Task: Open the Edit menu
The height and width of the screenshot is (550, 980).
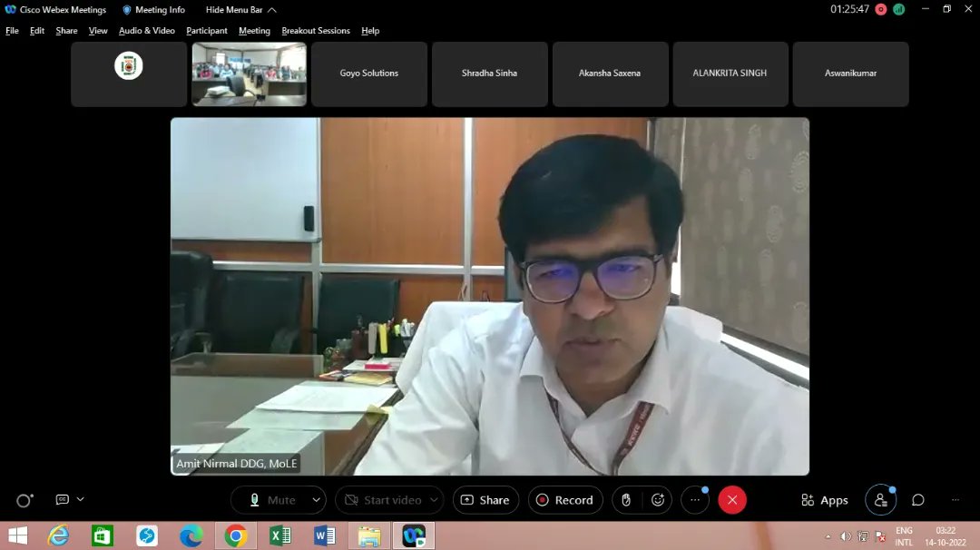Action: (37, 31)
